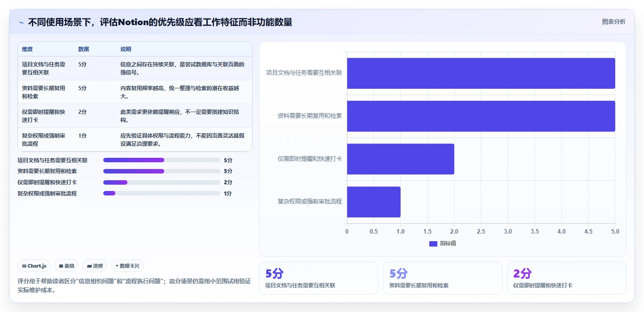Click the 图表分析 label in the header
The width and height of the screenshot is (644, 312).
613,22
